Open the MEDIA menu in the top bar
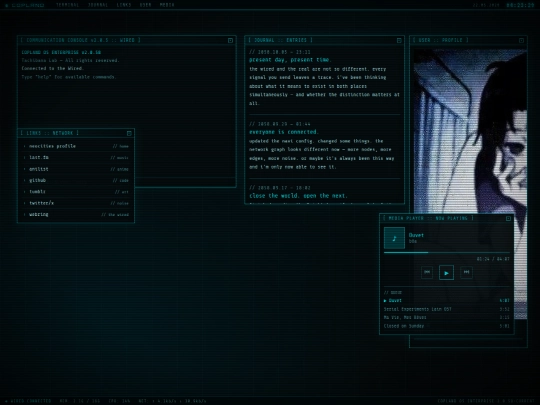The width and height of the screenshot is (540, 405). click(x=167, y=5)
